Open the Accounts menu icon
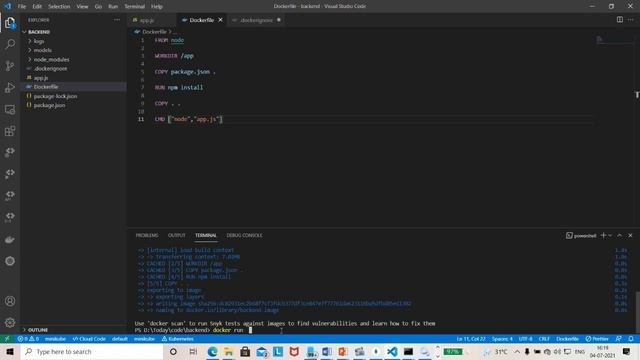The image size is (640, 360). tap(10, 301)
